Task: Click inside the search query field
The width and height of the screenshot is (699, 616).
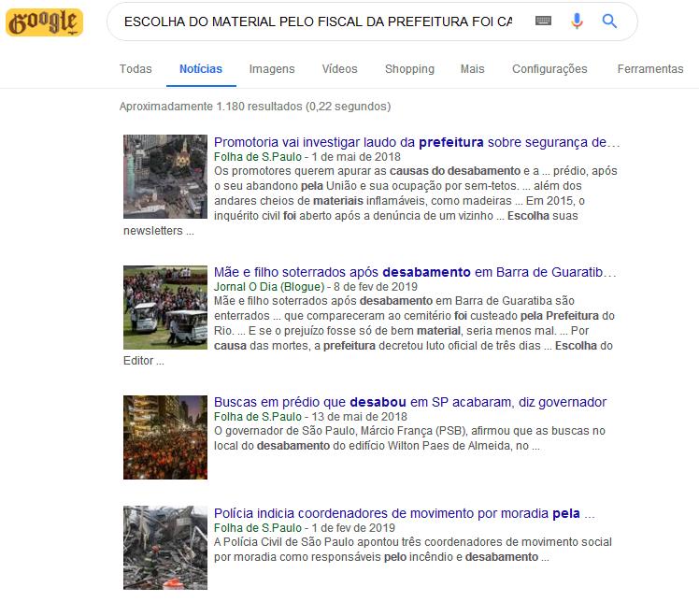Action: (318, 21)
